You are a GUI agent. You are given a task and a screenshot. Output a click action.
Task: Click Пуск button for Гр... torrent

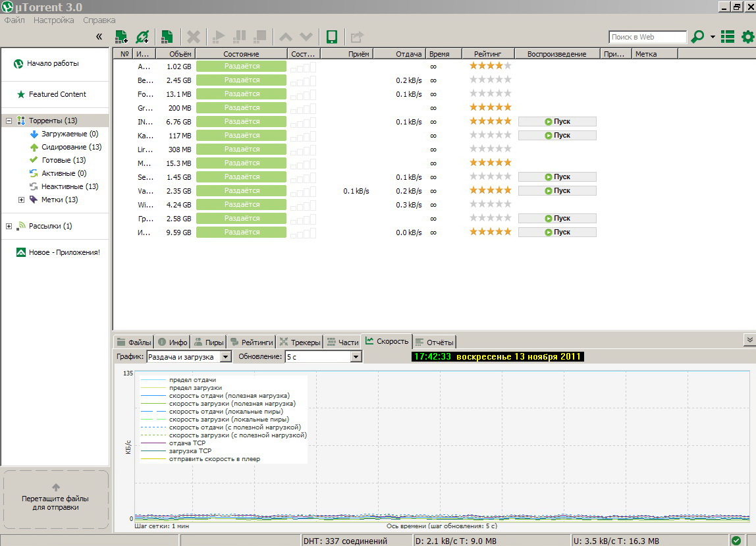click(557, 219)
